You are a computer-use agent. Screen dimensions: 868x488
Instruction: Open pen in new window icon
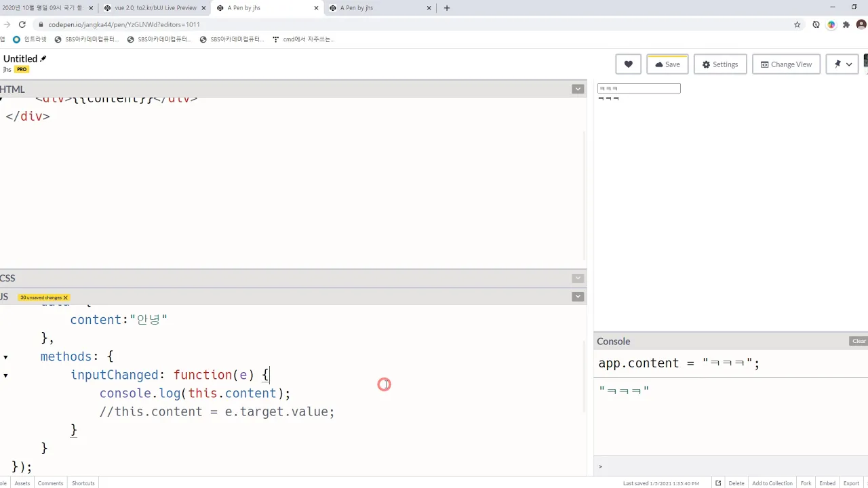click(717, 483)
